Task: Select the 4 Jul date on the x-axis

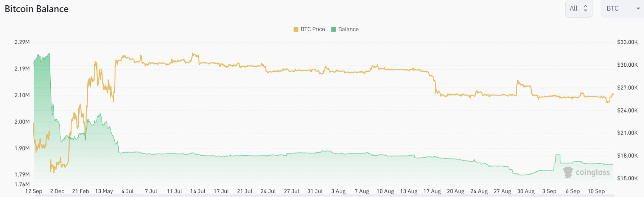Action: [x=128, y=191]
